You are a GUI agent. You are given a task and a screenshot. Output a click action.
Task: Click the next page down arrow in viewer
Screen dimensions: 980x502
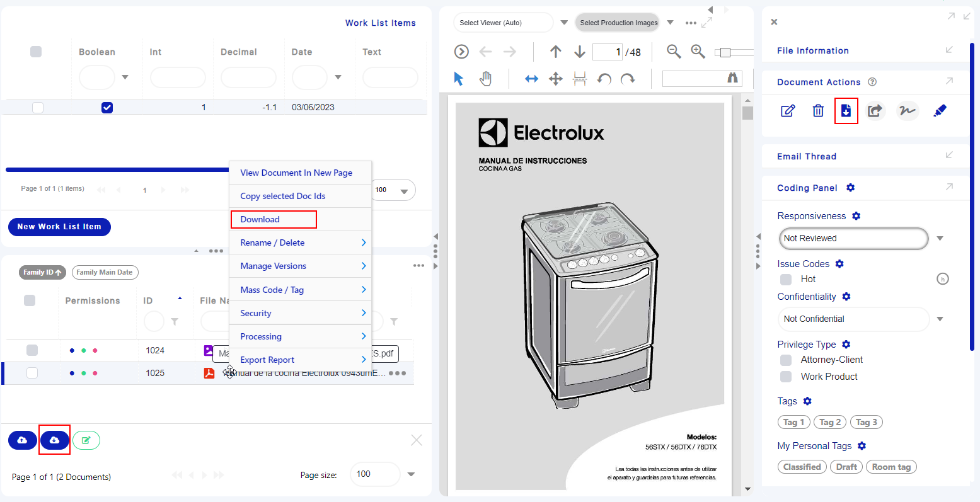tap(580, 52)
